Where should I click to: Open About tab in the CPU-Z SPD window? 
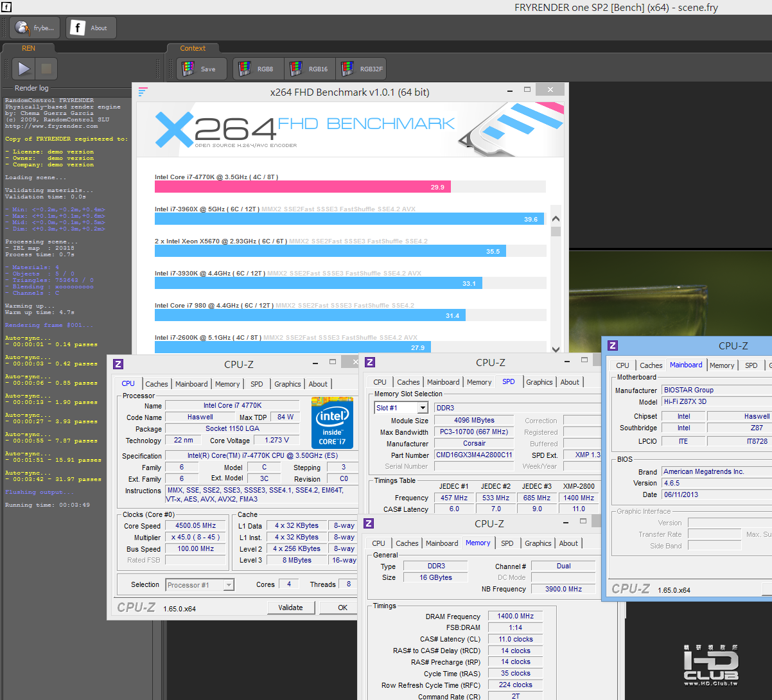[570, 382]
